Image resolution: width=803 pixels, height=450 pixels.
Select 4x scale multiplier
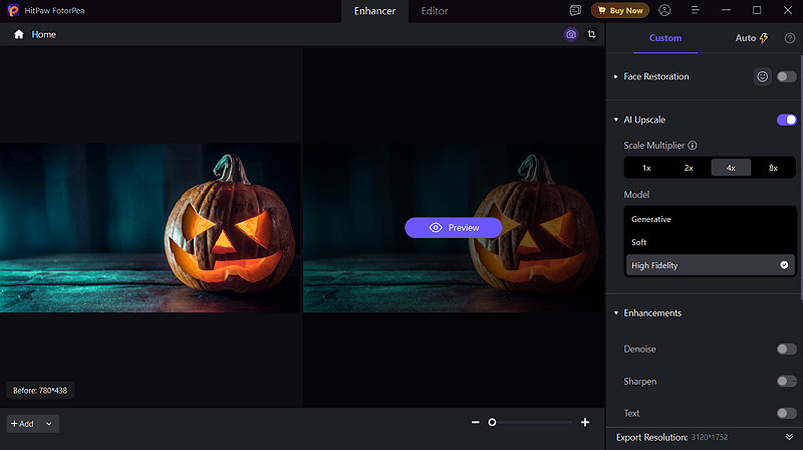pyautogui.click(x=731, y=168)
